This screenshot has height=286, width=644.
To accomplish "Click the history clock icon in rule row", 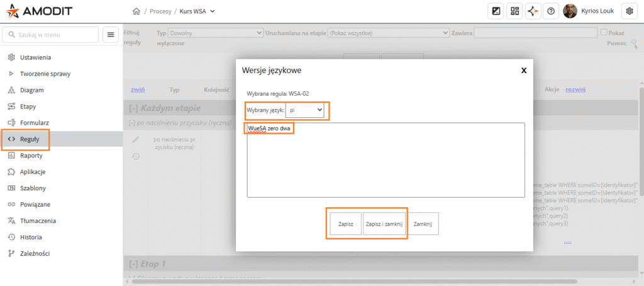I will coord(135,156).
